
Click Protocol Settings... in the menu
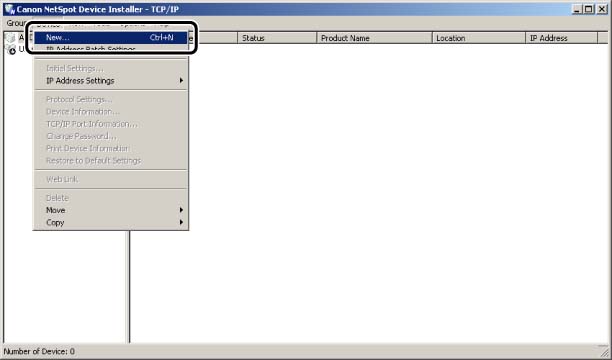[111, 100]
